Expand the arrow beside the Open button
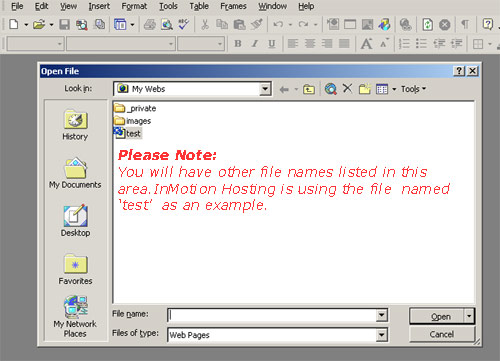The height and width of the screenshot is (361, 500). tap(469, 316)
